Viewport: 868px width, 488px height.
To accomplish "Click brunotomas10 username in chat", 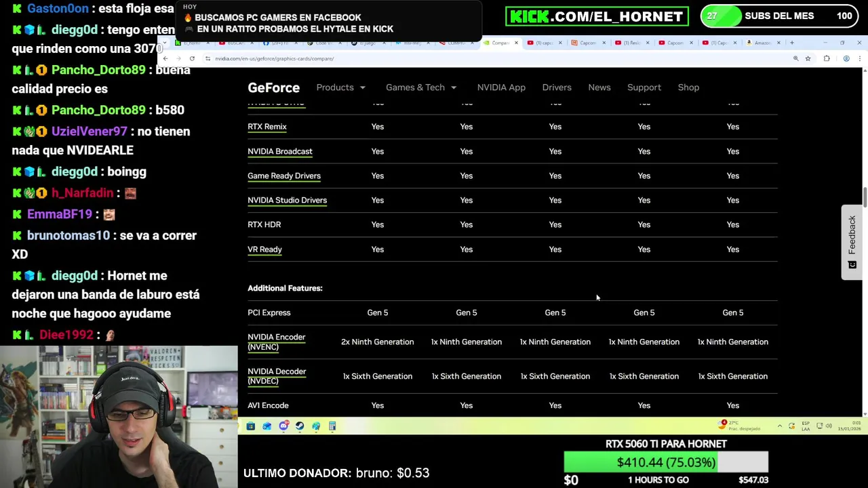I will coord(68,235).
